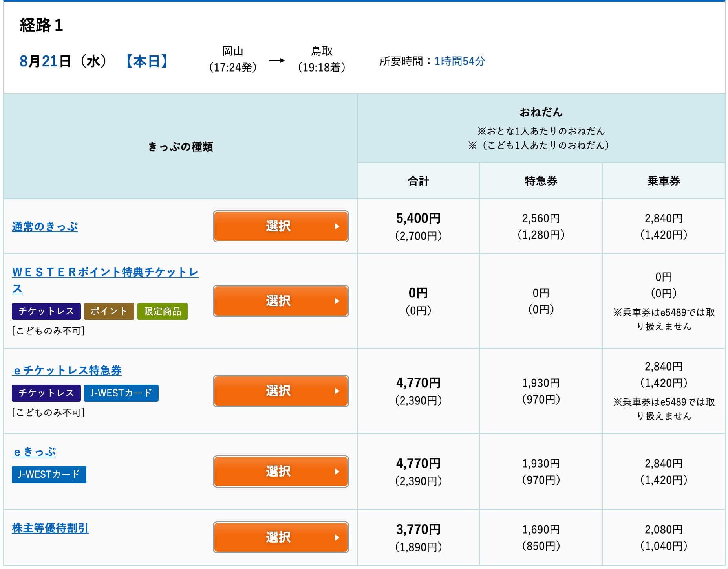Screen dimensions: 728x569
Task: Click the 2,560円 特急券 price
Action: pyautogui.click(x=541, y=218)
